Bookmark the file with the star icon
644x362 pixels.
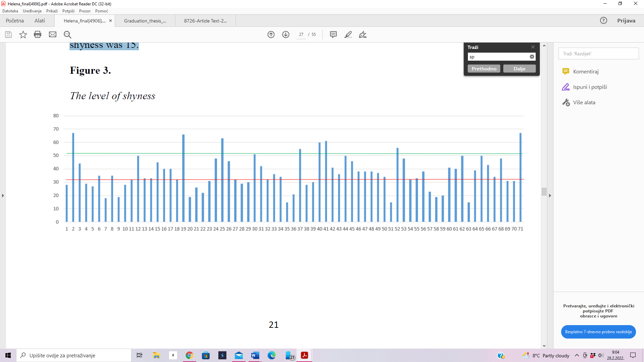click(23, 35)
